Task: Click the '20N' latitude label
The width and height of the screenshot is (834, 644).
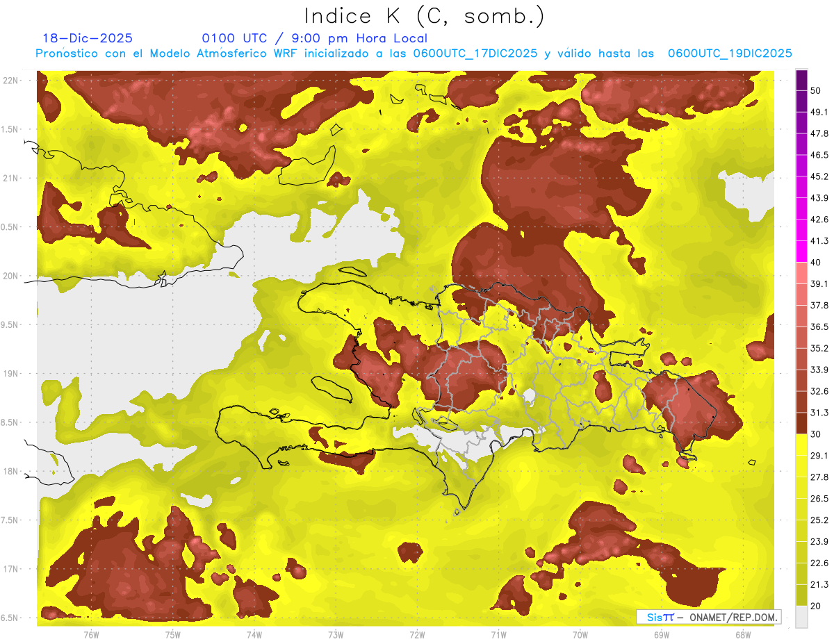Action: [10, 276]
